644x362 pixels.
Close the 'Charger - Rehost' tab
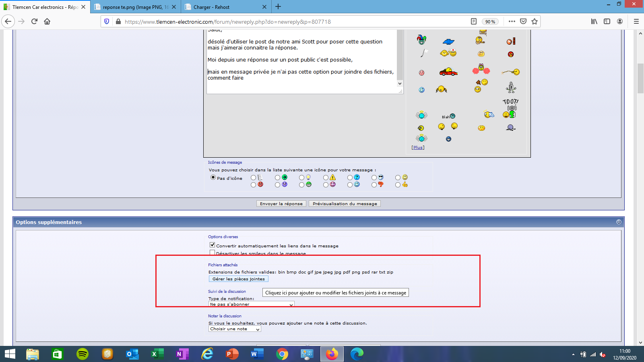264,7
